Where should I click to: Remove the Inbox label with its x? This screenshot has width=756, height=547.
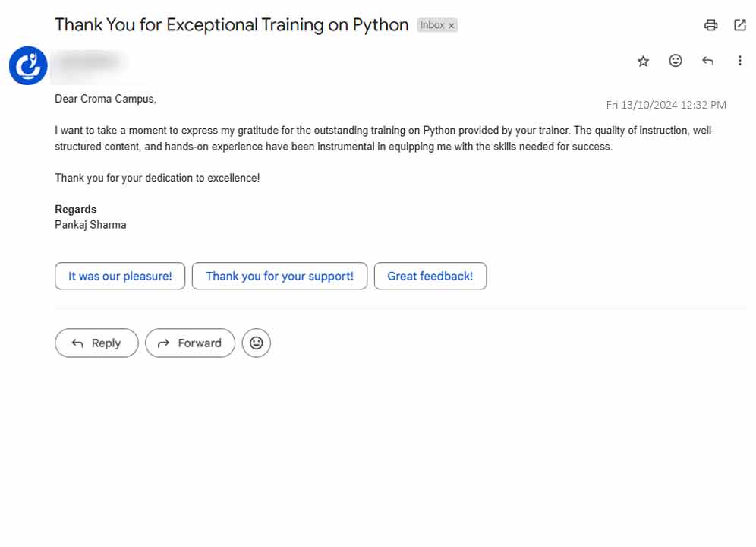click(x=452, y=26)
